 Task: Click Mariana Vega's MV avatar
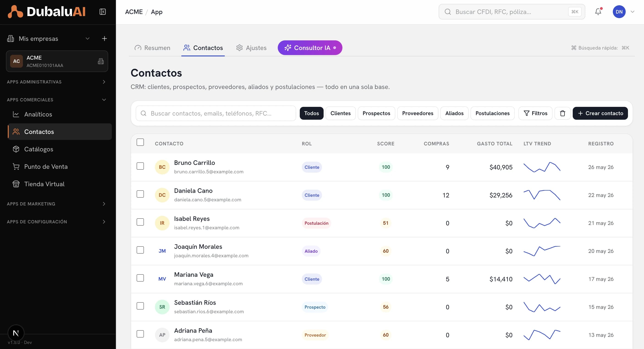(162, 279)
